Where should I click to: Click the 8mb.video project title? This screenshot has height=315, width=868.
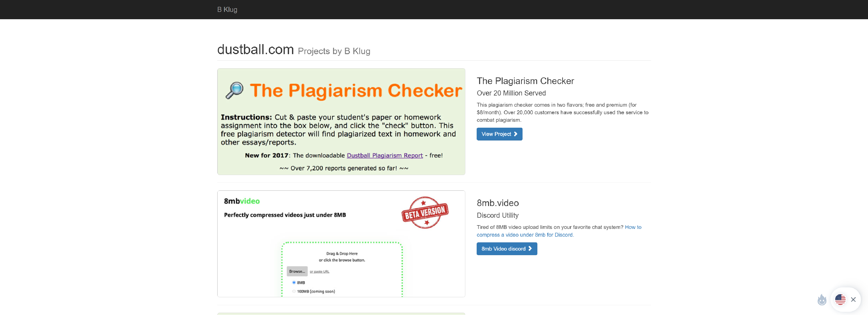pyautogui.click(x=497, y=203)
